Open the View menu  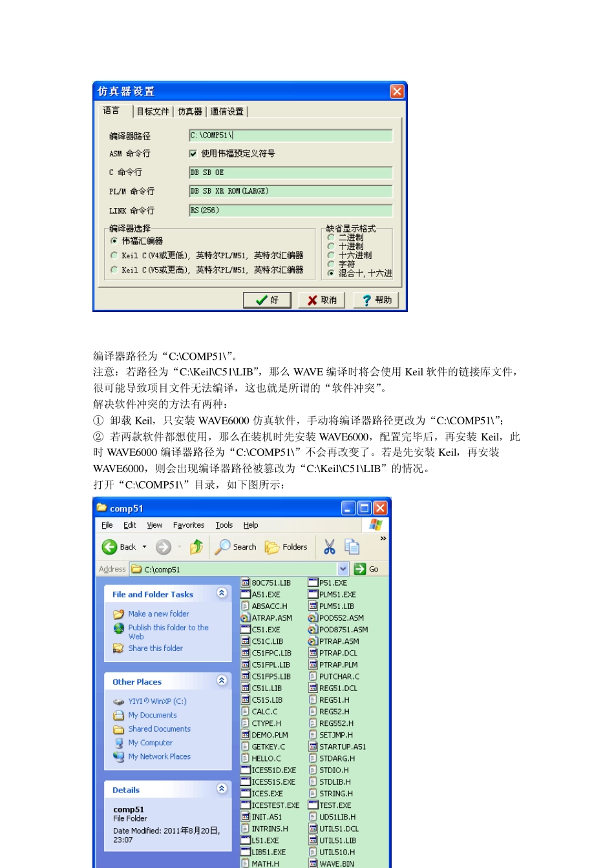154,525
